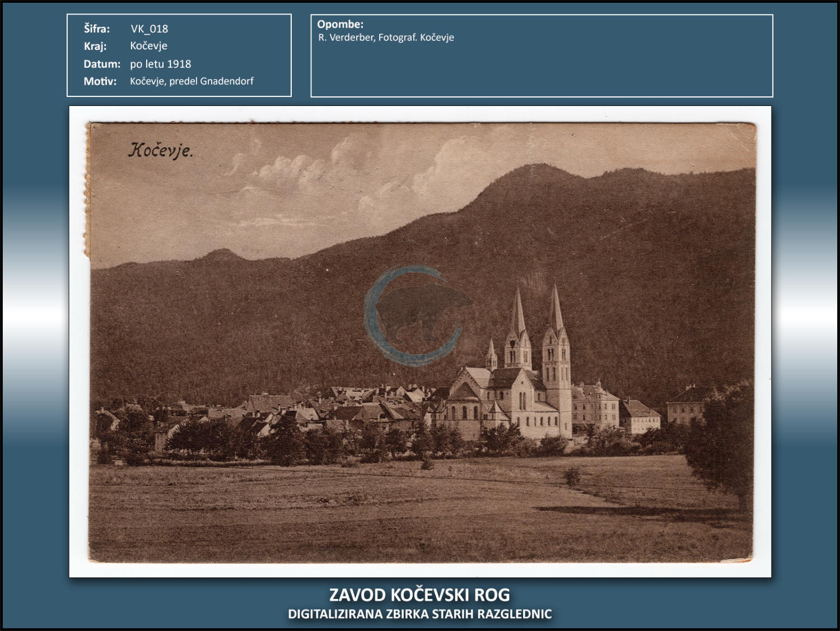Click the Kraj field value Kočevje
Image resolution: width=840 pixels, height=631 pixels.
pos(148,46)
